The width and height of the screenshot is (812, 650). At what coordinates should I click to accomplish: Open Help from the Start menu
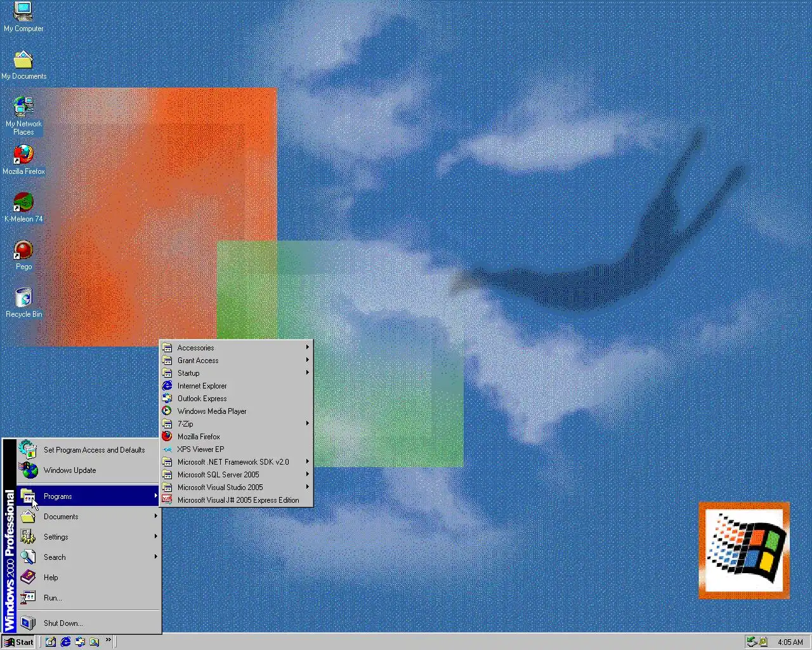point(88,578)
